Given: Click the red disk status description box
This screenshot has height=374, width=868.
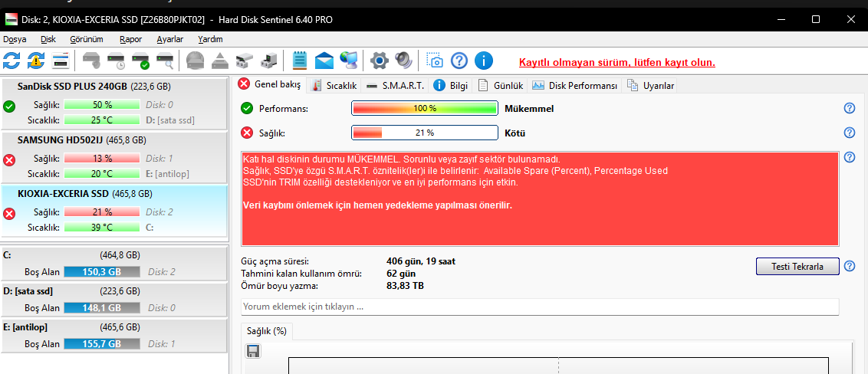Looking at the screenshot, I should pyautogui.click(x=540, y=198).
